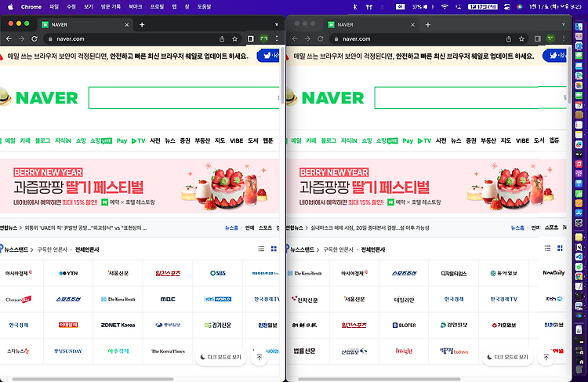Open side panel icon in left window

coord(251,38)
